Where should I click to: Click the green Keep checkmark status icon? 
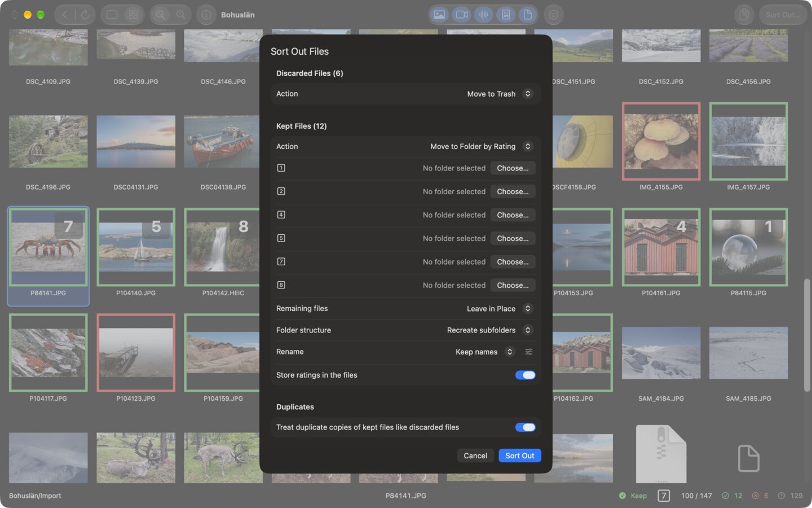pyautogui.click(x=623, y=496)
